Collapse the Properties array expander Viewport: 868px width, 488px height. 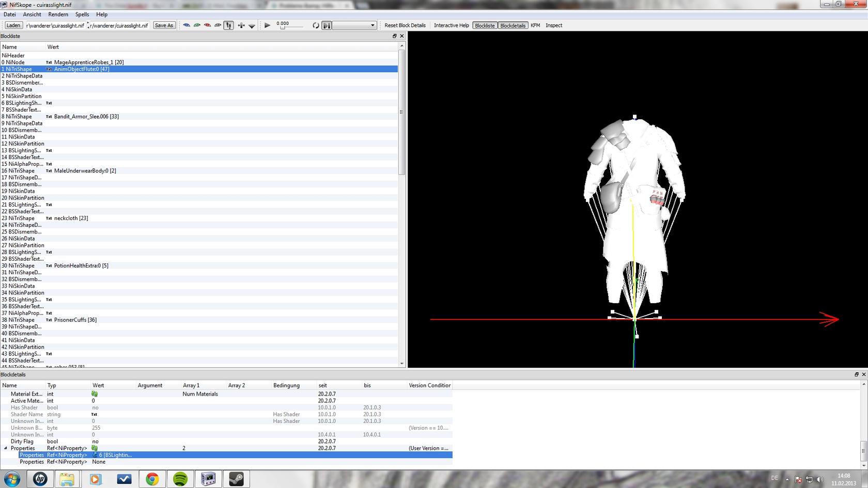[x=6, y=448]
